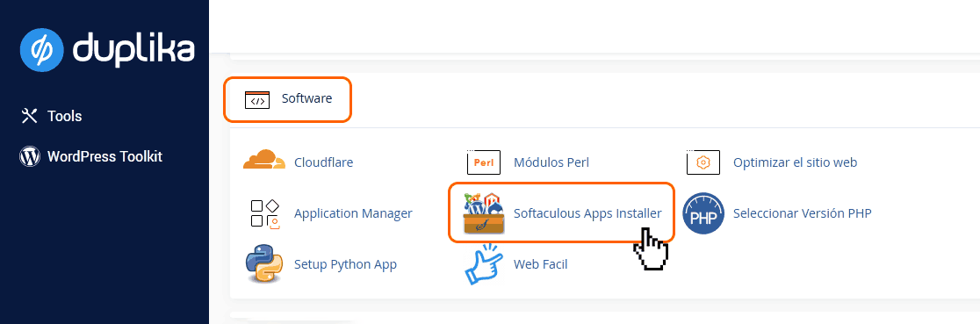Open Tools in the sidebar
This screenshot has width=980, height=324.
[64, 116]
